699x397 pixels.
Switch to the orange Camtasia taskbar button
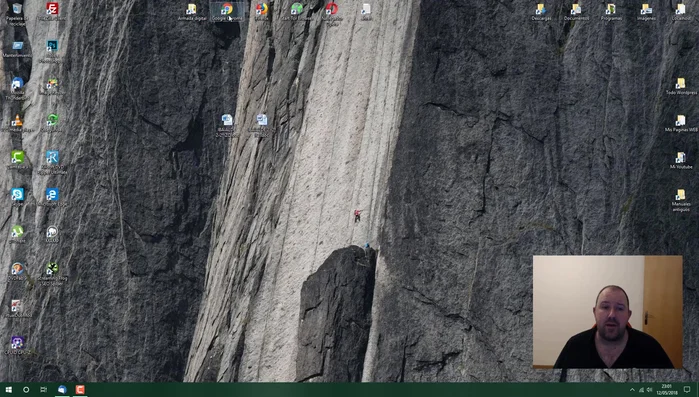pos(80,389)
